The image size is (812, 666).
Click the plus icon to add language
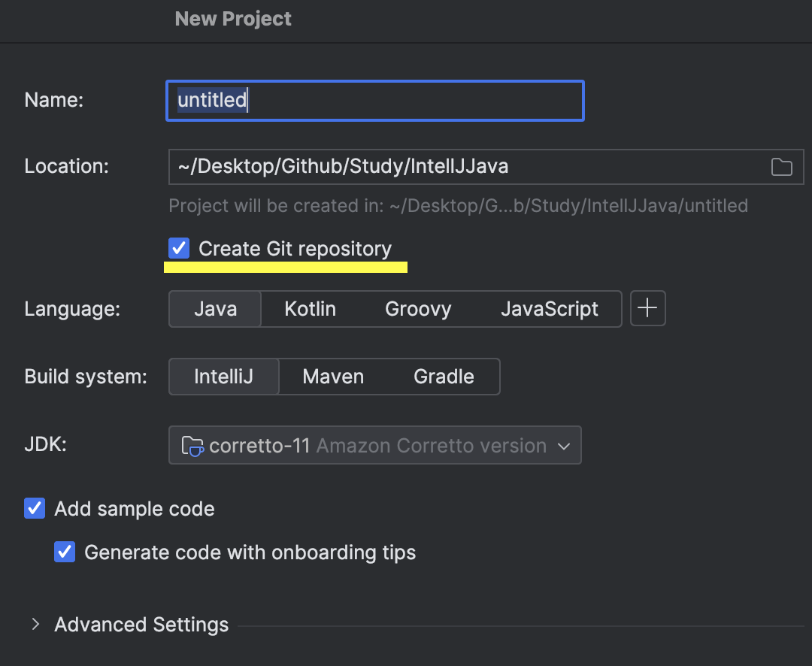click(647, 309)
